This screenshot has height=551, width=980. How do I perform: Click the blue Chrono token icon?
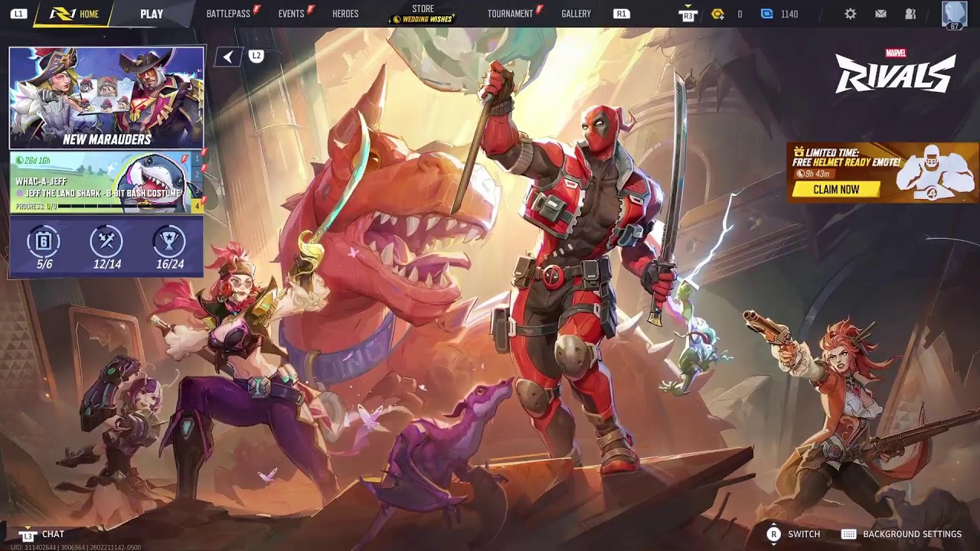click(x=766, y=14)
